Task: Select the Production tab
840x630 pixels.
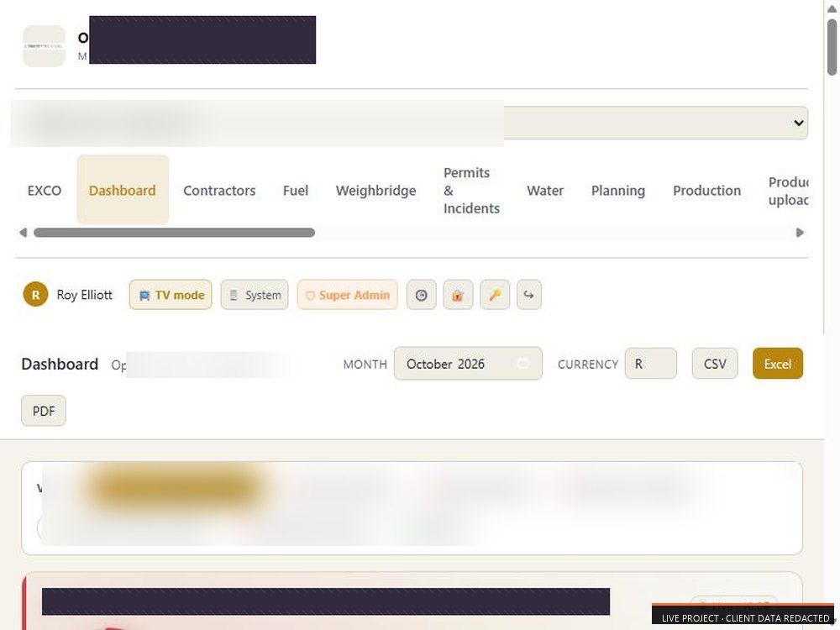Action: pos(706,191)
